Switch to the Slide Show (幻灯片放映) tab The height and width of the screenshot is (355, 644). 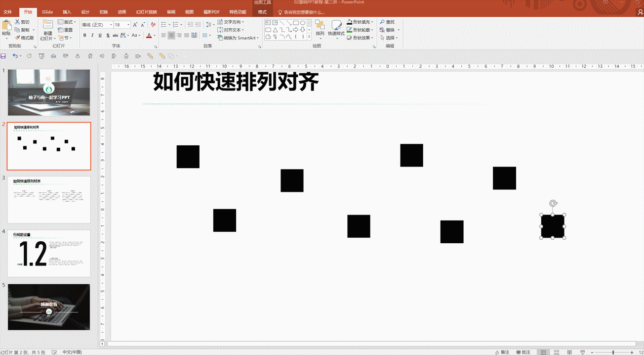click(x=147, y=12)
